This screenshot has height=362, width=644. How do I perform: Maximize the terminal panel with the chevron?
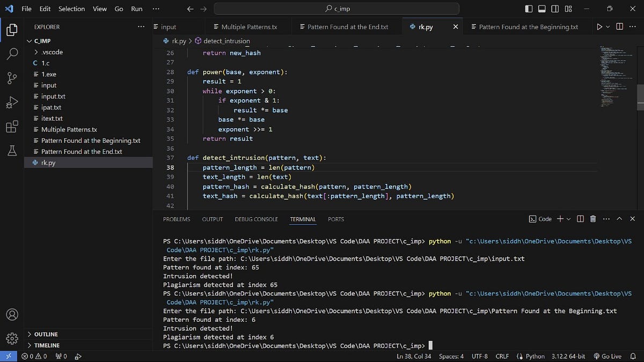(619, 219)
